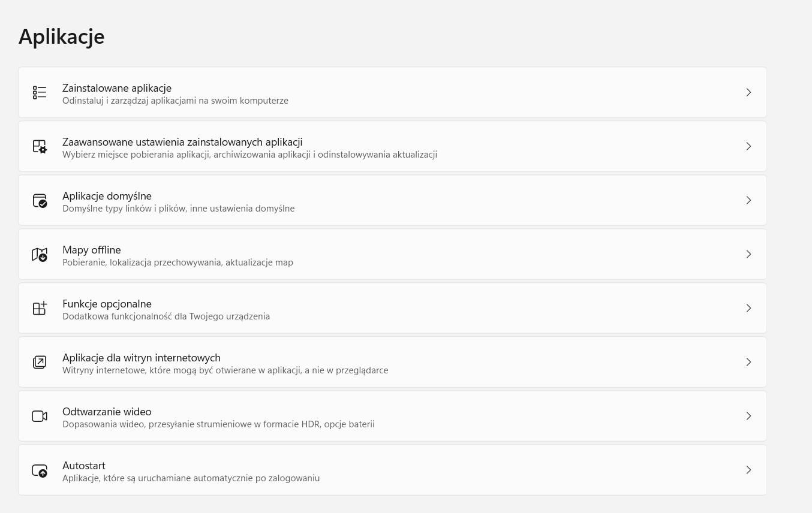Click the chevron beside Mapy offline
Viewport: 812px width, 513px height.
(748, 254)
